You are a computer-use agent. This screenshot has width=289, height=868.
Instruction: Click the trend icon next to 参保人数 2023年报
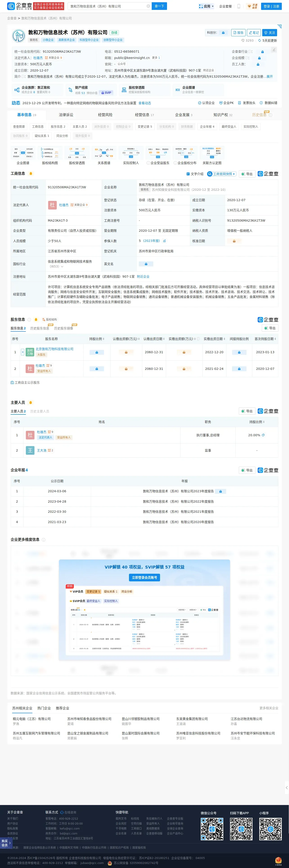pyautogui.click(x=164, y=241)
